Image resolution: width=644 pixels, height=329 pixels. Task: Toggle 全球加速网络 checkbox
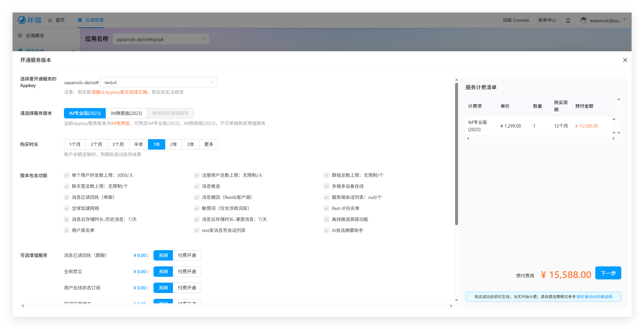coord(67,208)
